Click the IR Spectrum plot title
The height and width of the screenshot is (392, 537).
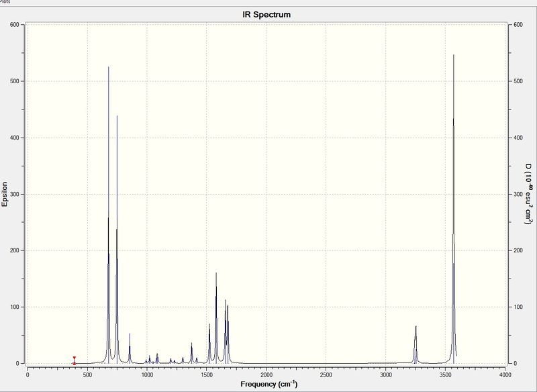pyautogui.click(x=266, y=15)
